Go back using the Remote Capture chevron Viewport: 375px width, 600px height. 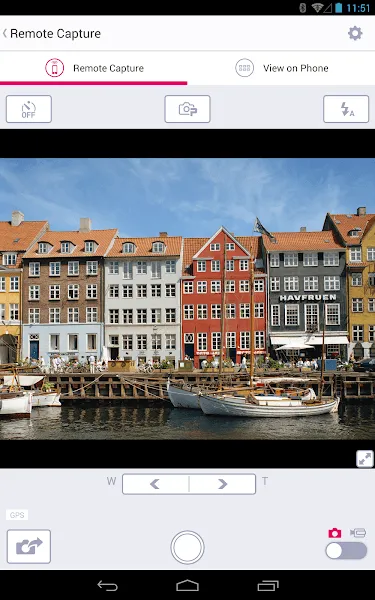[5, 33]
